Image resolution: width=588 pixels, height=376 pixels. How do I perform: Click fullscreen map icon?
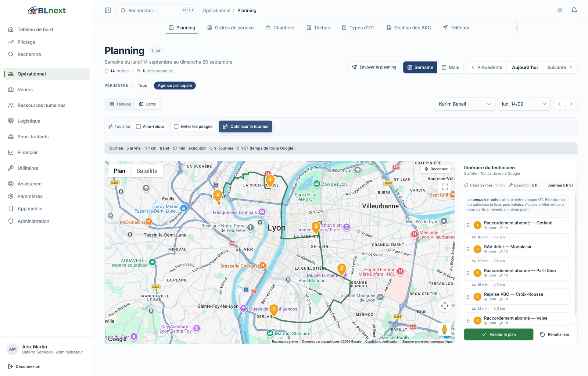(x=445, y=186)
